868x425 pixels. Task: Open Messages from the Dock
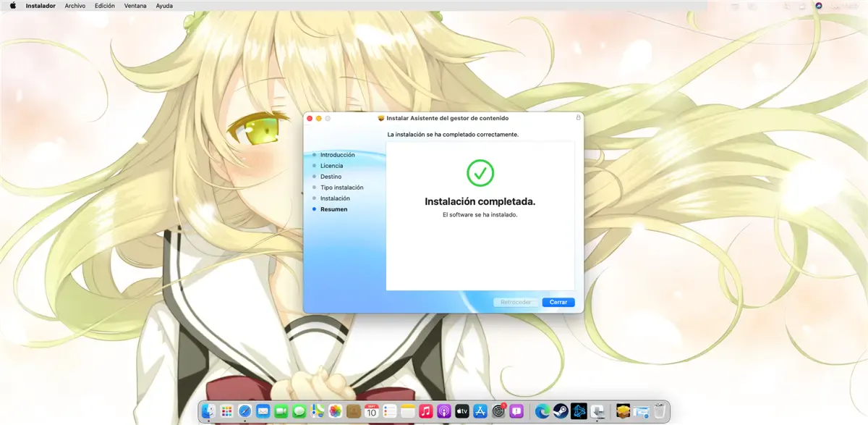click(x=299, y=411)
